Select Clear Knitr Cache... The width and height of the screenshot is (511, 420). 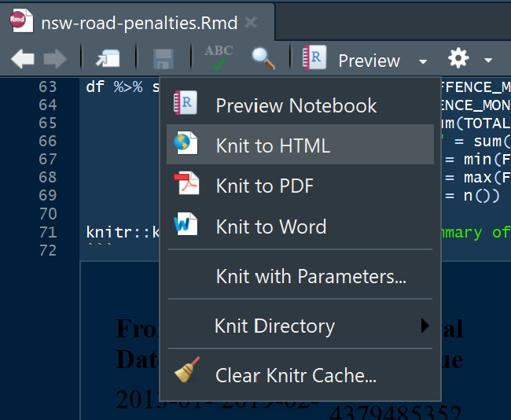click(x=300, y=375)
